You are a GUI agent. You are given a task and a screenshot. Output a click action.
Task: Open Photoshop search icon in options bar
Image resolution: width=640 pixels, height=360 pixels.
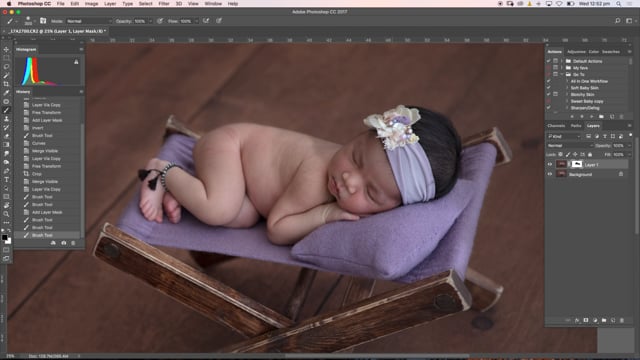618,21
